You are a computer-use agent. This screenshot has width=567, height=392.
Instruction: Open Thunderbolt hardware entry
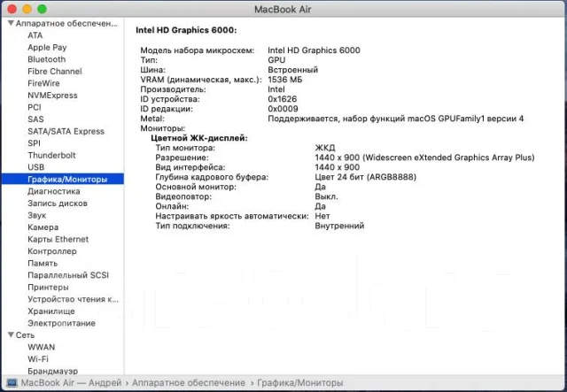(x=51, y=156)
